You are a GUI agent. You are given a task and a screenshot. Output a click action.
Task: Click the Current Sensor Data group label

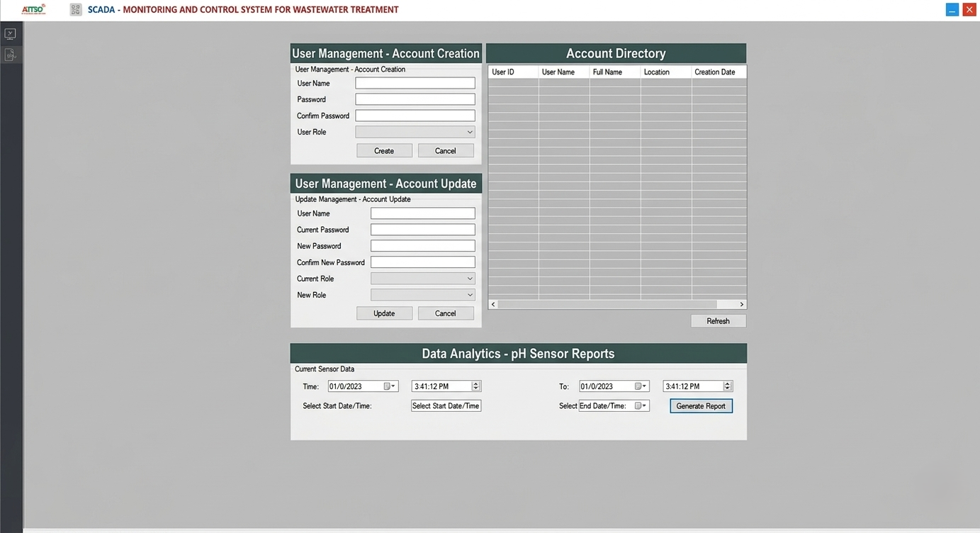(325, 369)
